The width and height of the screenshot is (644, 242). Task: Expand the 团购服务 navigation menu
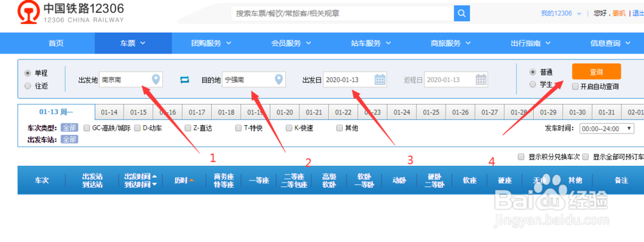click(x=211, y=43)
